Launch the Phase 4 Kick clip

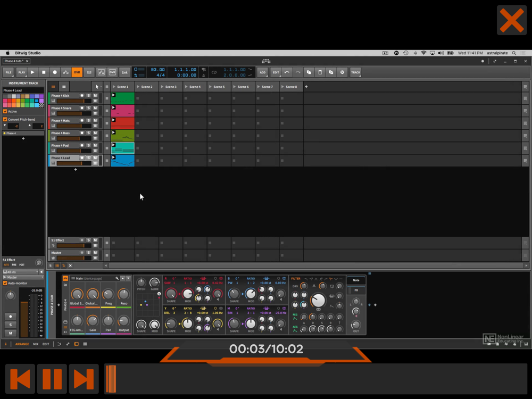click(x=113, y=96)
